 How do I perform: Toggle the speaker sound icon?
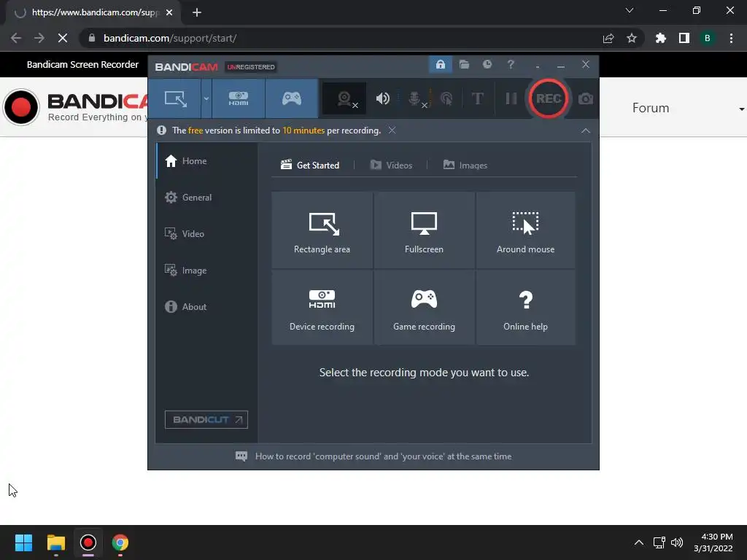(x=382, y=98)
